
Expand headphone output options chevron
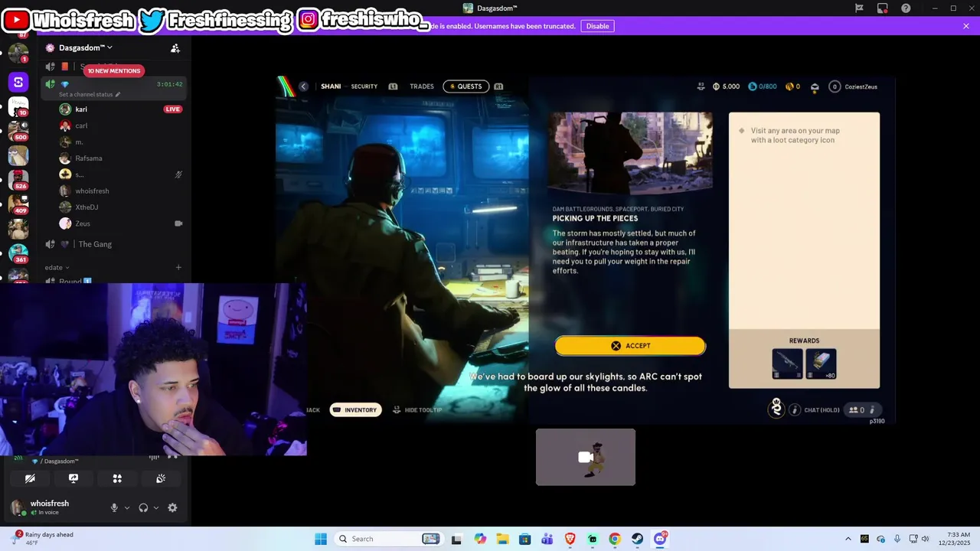click(x=156, y=507)
